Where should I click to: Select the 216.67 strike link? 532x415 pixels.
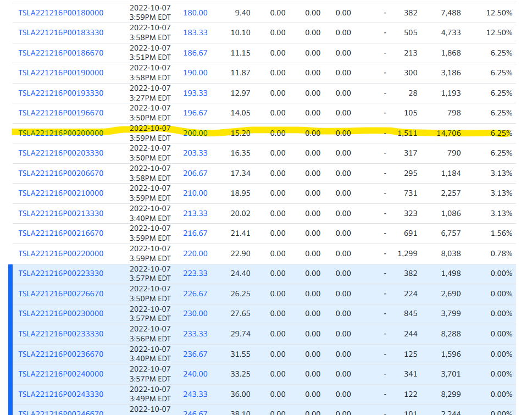point(196,234)
